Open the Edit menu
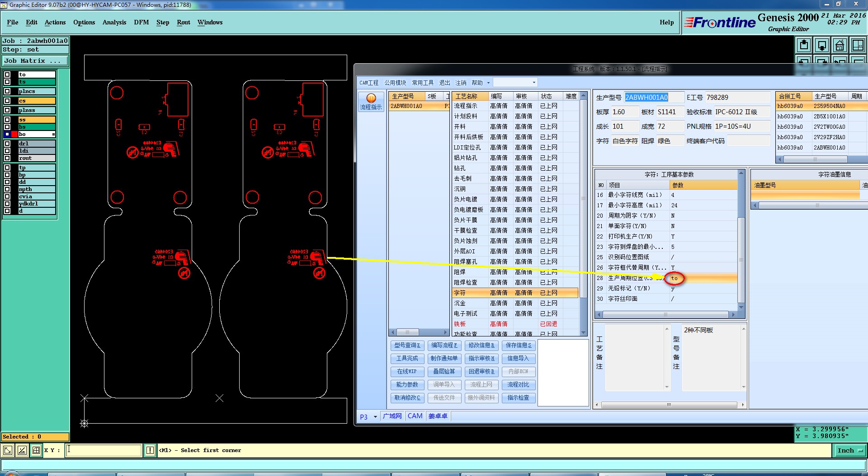 tap(32, 22)
